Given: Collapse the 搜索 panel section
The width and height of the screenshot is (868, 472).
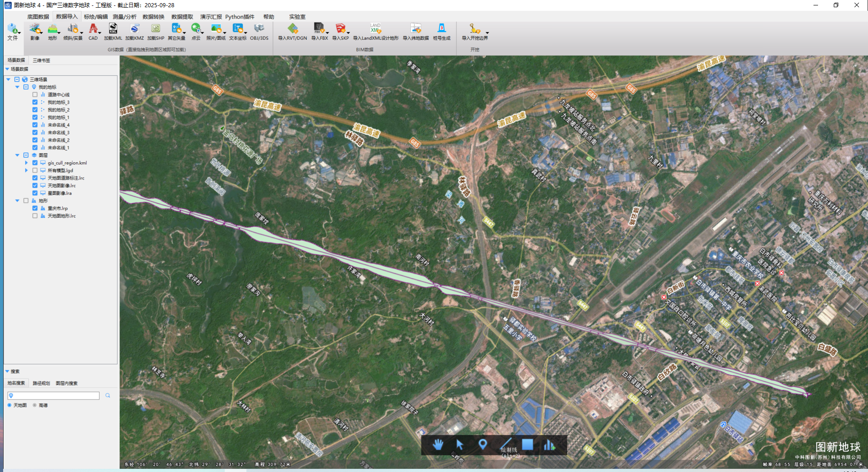Looking at the screenshot, I should 7,371.
